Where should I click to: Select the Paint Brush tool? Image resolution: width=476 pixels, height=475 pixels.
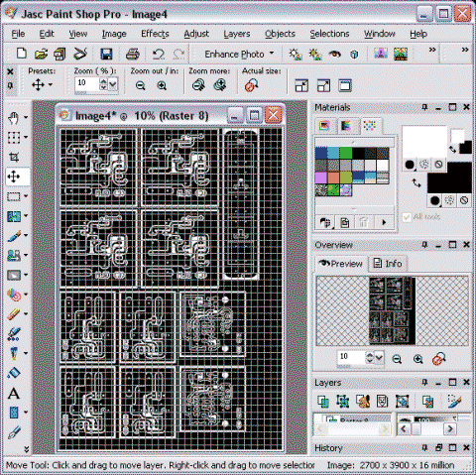14,236
